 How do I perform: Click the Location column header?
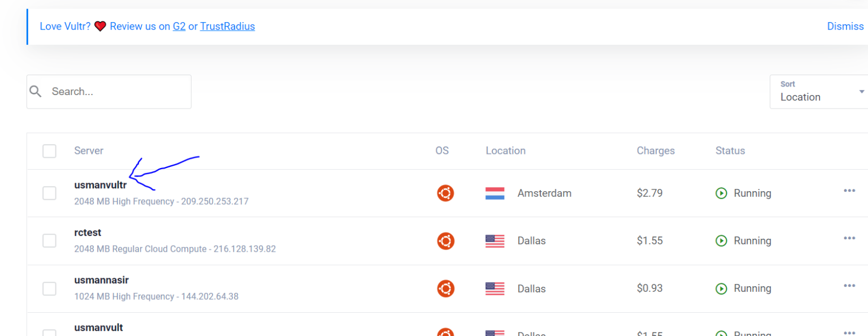pyautogui.click(x=505, y=150)
